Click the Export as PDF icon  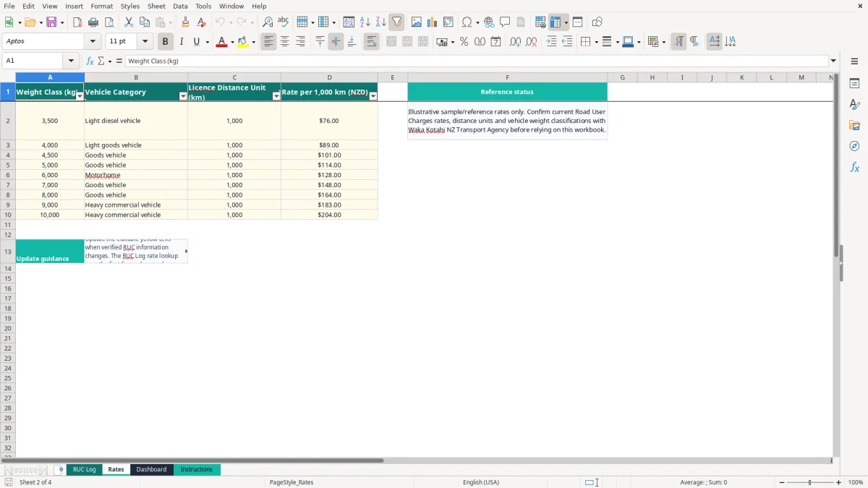point(77,22)
